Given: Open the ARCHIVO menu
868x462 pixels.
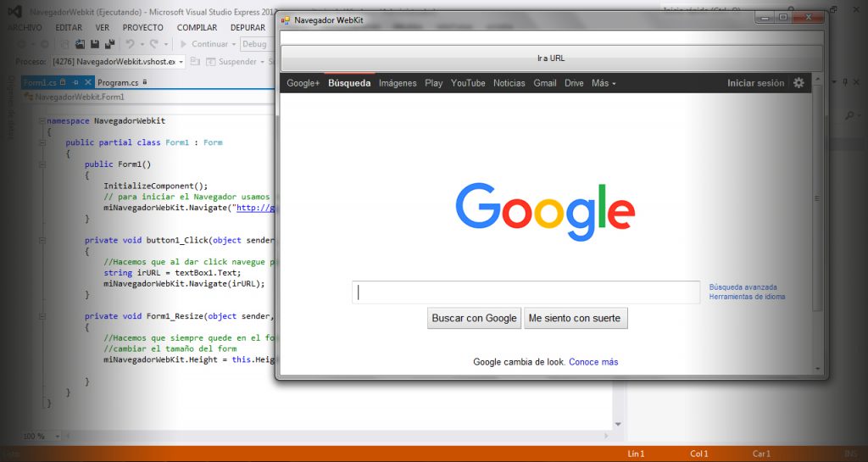Looking at the screenshot, I should click(25, 28).
